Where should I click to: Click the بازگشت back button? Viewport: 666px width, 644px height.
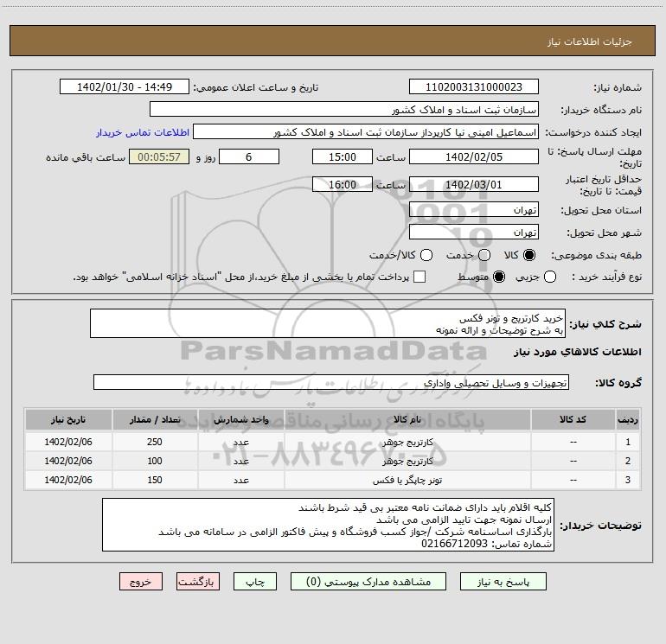198,582
